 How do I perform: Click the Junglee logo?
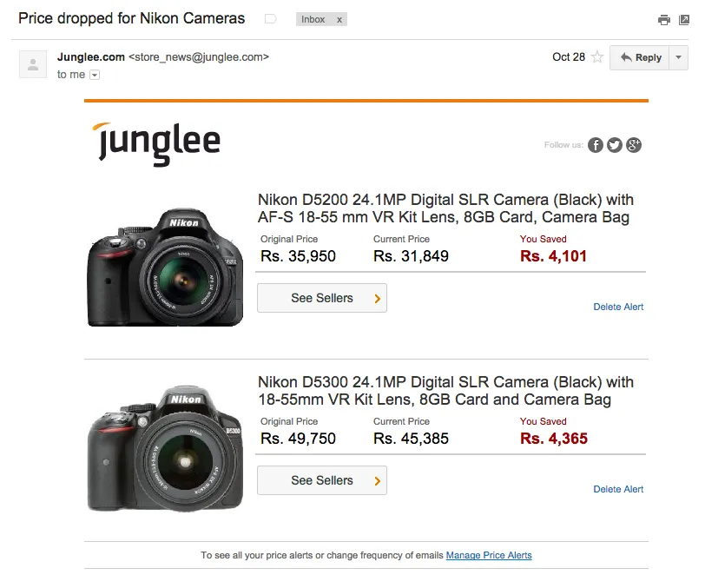(156, 142)
